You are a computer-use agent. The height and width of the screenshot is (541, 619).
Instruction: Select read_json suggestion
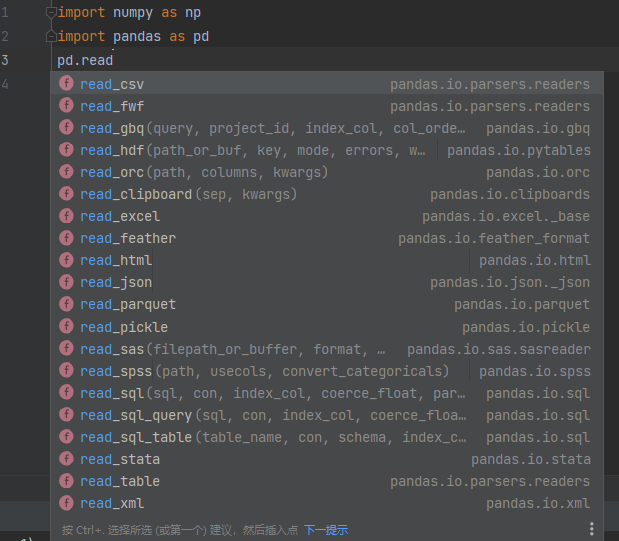(327, 282)
